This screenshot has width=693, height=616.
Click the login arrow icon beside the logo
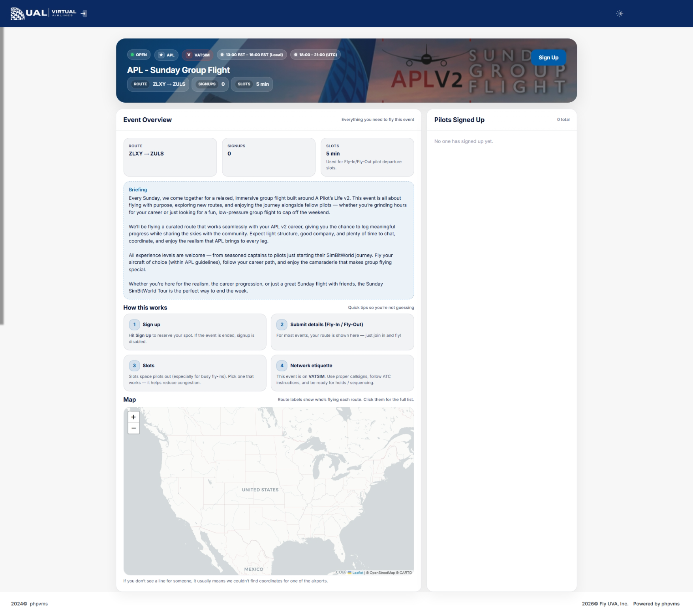click(x=84, y=13)
